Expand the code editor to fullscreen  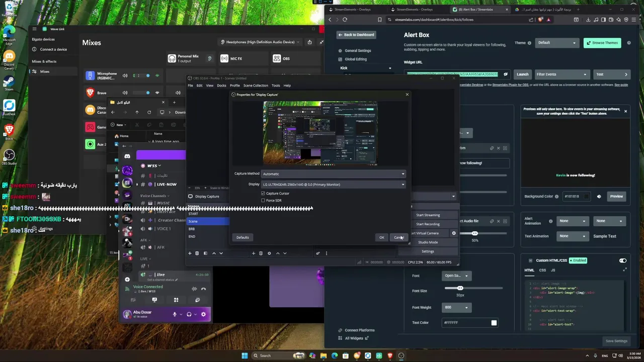625,270
